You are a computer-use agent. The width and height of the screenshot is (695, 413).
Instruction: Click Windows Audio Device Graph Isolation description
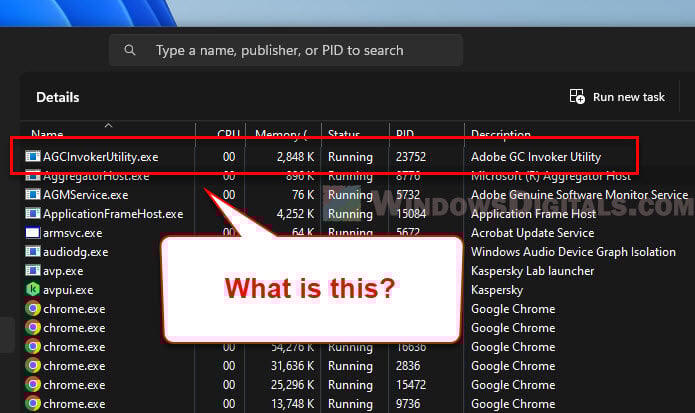(573, 252)
